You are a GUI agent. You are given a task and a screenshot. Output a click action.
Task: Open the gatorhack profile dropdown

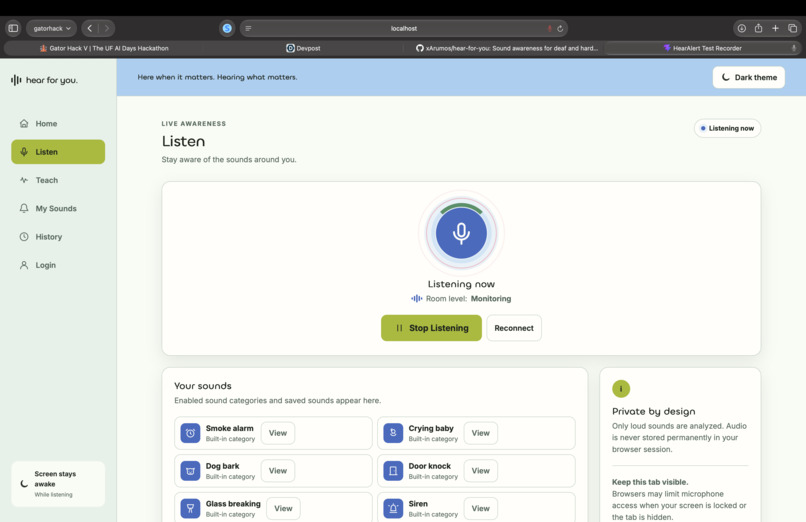tap(51, 28)
